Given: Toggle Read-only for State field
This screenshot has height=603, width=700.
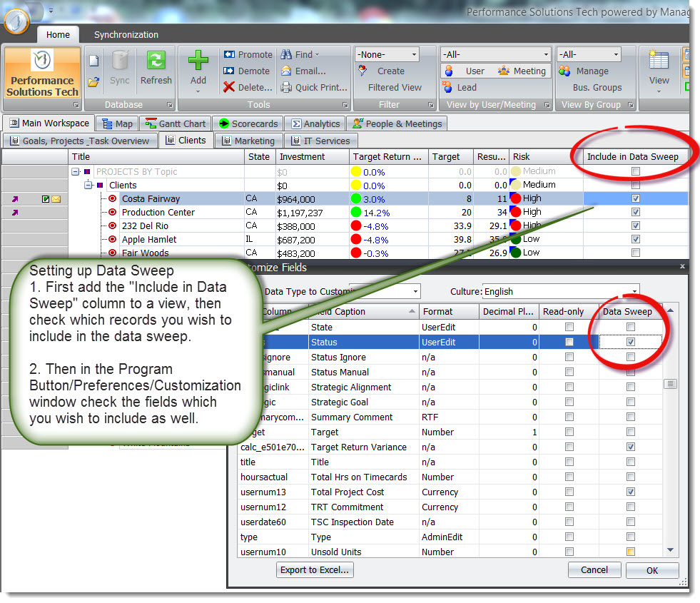Looking at the screenshot, I should pyautogui.click(x=569, y=327).
